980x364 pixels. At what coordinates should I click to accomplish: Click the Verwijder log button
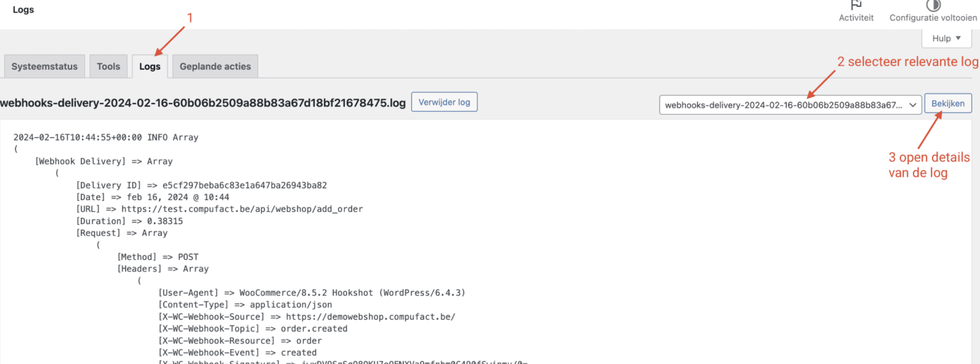click(x=444, y=102)
